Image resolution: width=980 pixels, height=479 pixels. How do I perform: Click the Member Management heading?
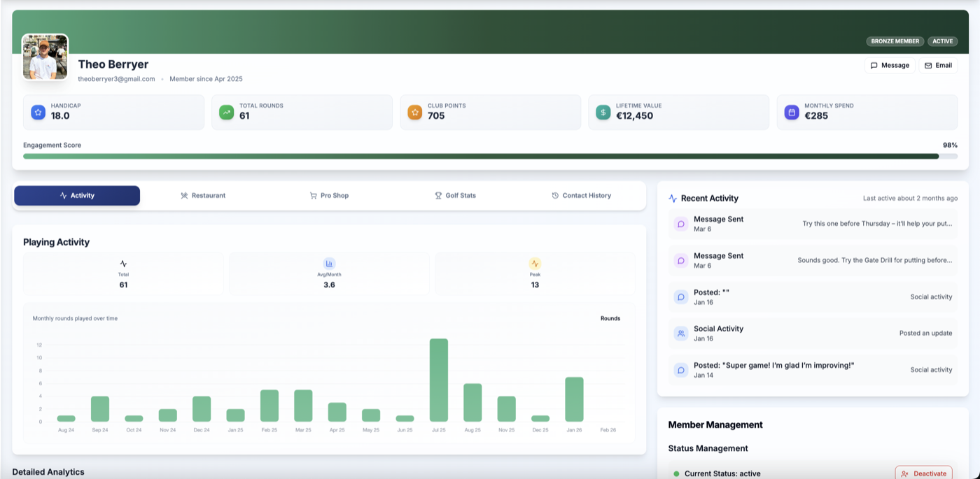click(715, 424)
